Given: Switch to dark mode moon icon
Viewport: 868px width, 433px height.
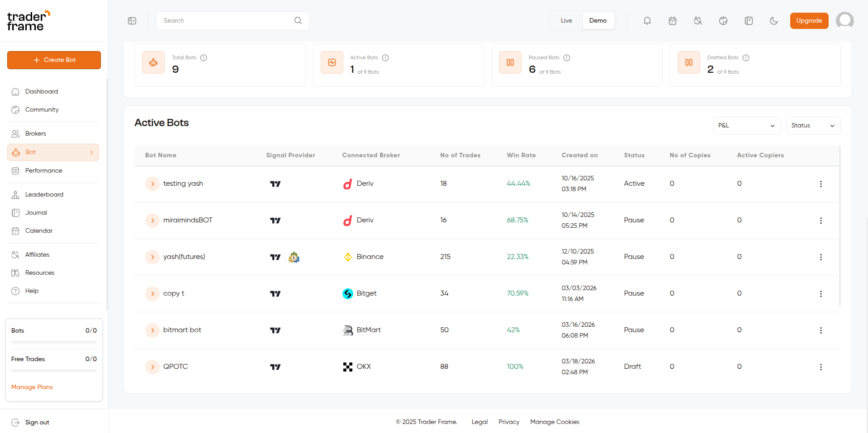Looking at the screenshot, I should click(x=774, y=21).
